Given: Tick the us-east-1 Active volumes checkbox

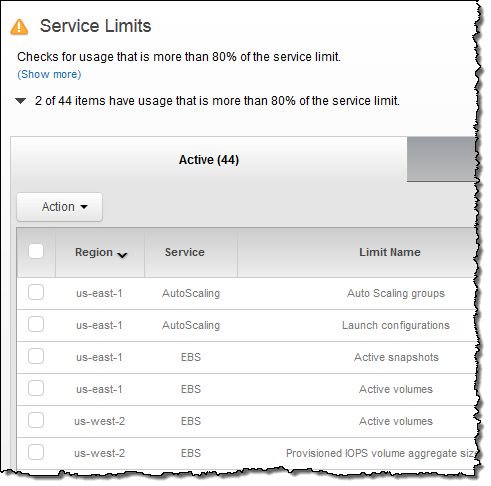Looking at the screenshot, I should tap(36, 388).
